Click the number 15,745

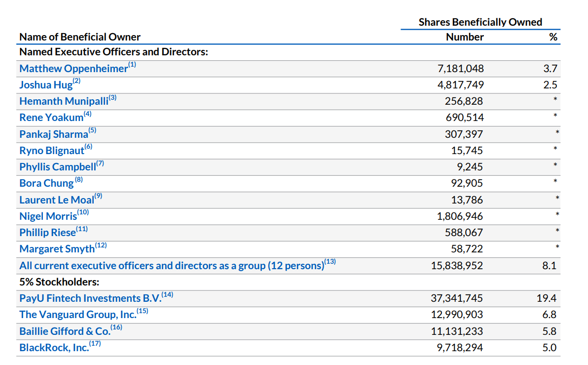(467, 150)
